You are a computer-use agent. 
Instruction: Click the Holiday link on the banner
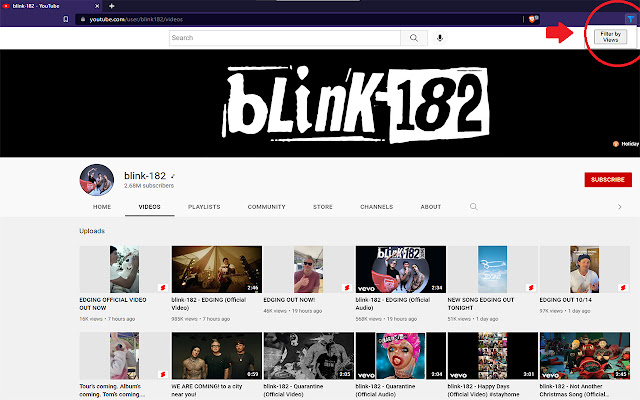pos(626,144)
